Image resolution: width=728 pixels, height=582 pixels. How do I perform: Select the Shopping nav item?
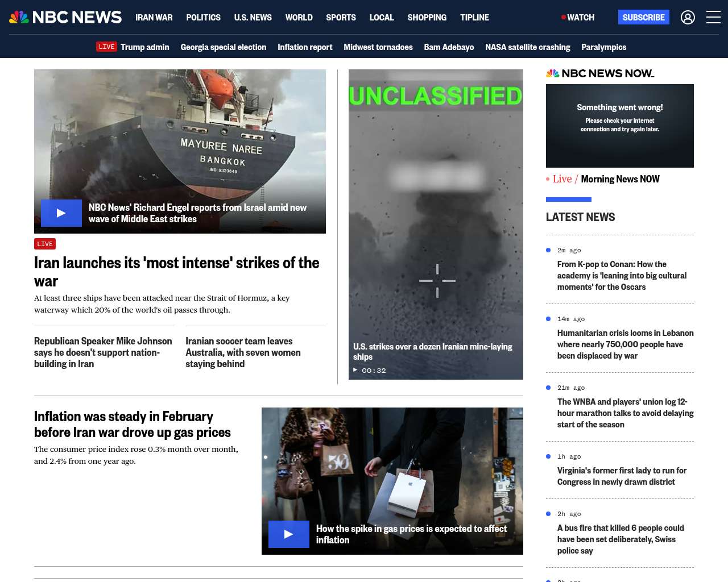pos(427,18)
